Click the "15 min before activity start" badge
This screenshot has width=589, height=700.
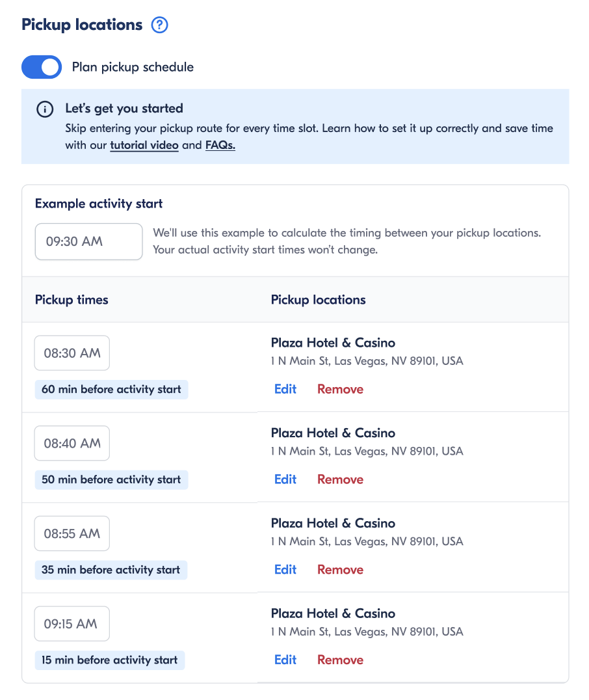tap(110, 660)
